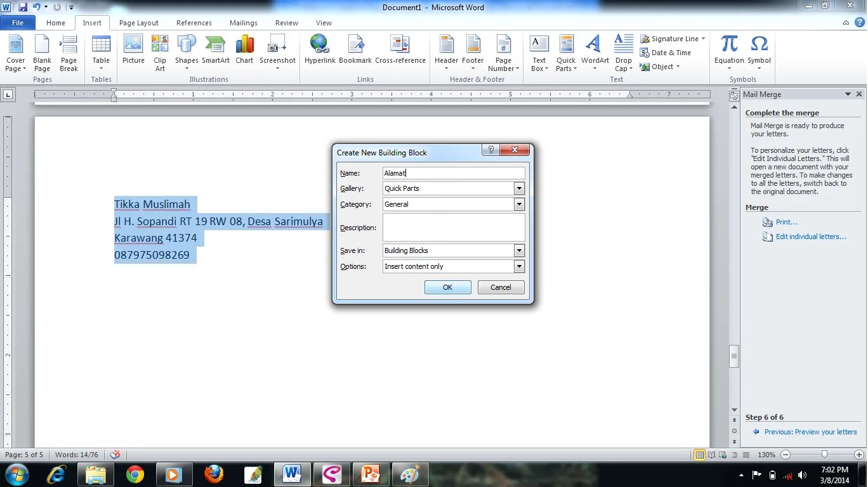Insert Date & Time
The width and height of the screenshot is (868, 487).
pyautogui.click(x=666, y=53)
